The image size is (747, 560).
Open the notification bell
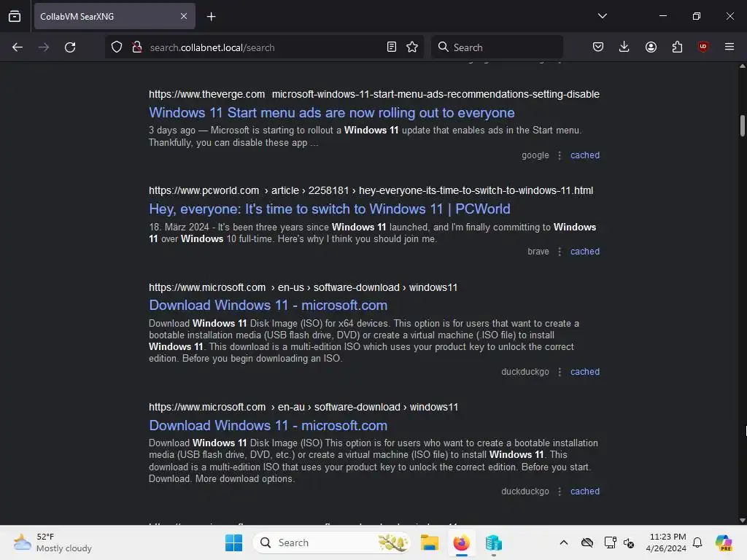(697, 542)
